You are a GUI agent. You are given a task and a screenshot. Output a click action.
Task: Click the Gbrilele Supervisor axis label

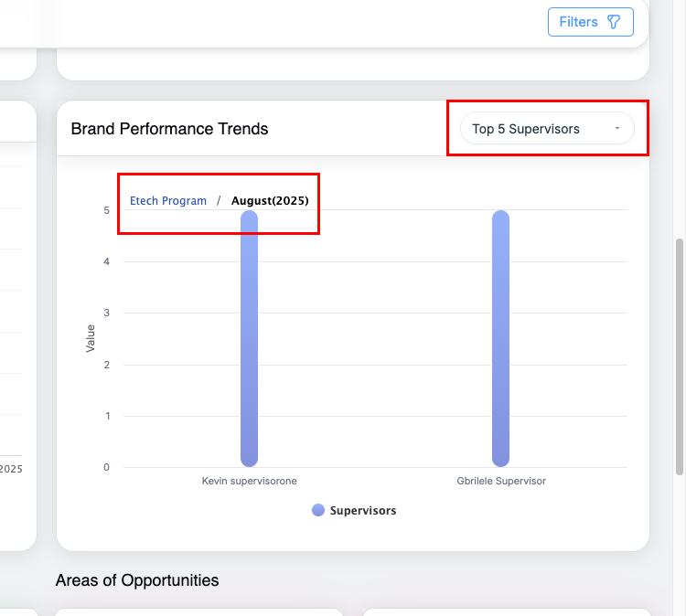500,481
